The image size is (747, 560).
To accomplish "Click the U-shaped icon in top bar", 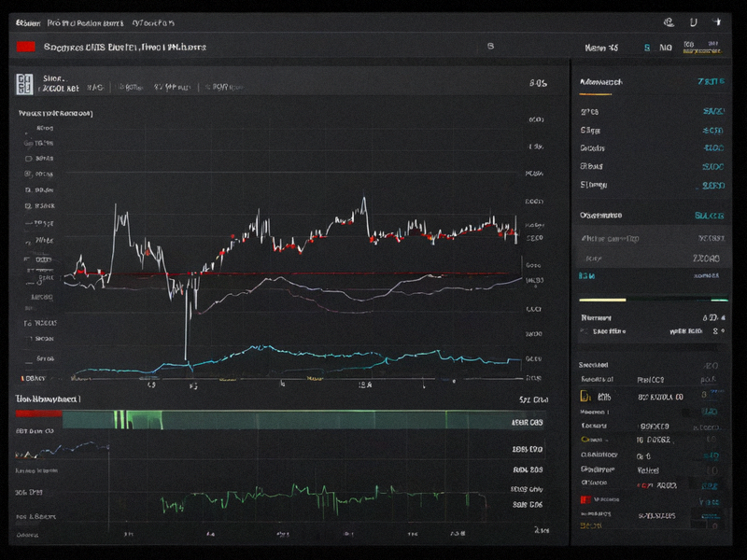I will coord(693,22).
